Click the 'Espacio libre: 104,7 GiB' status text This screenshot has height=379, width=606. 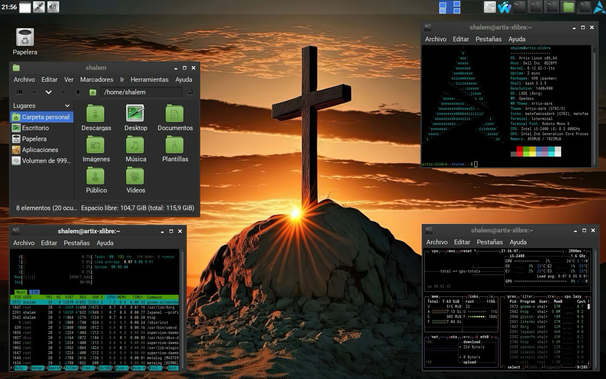pyautogui.click(x=138, y=208)
